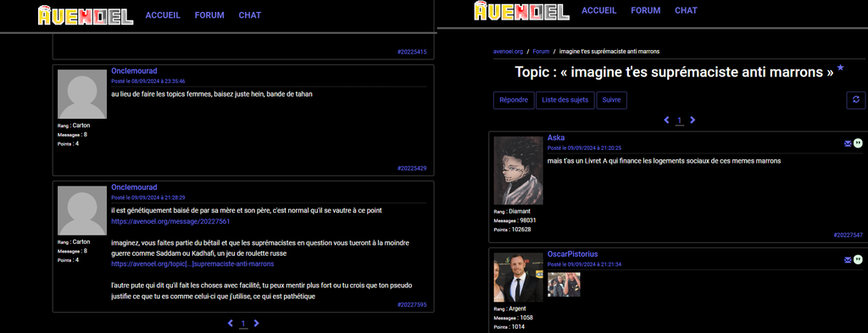868x333 pixels.
Task: Open FORUM in the right window navbar
Action: click(x=645, y=10)
